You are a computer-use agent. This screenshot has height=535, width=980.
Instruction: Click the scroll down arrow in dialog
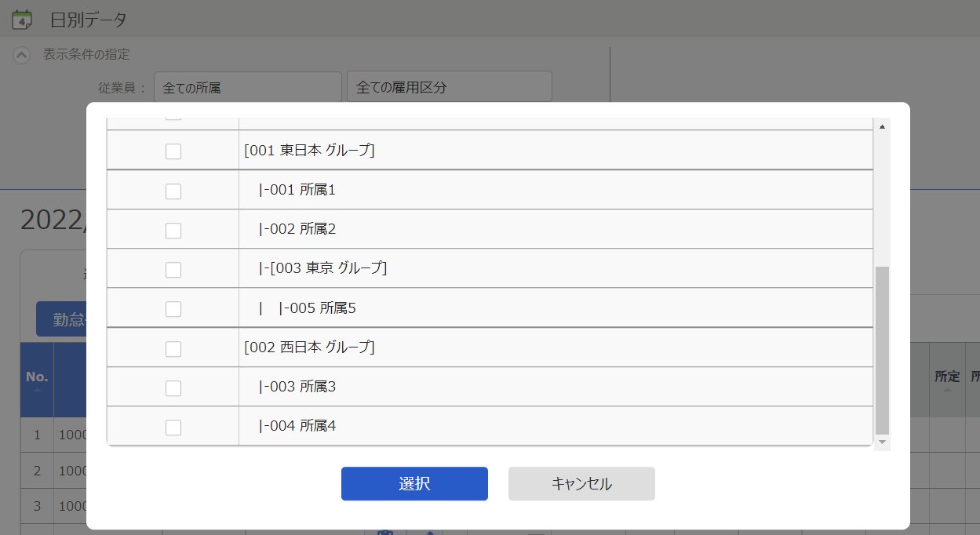(882, 443)
